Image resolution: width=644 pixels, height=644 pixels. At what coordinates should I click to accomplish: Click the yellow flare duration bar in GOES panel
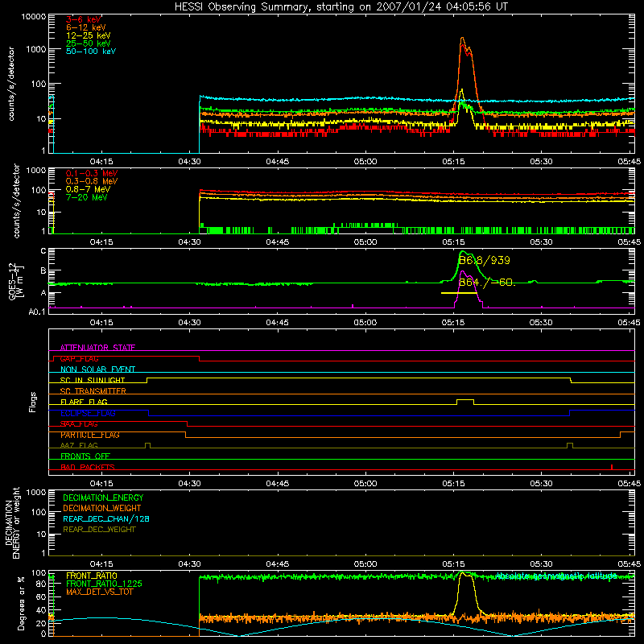click(459, 293)
